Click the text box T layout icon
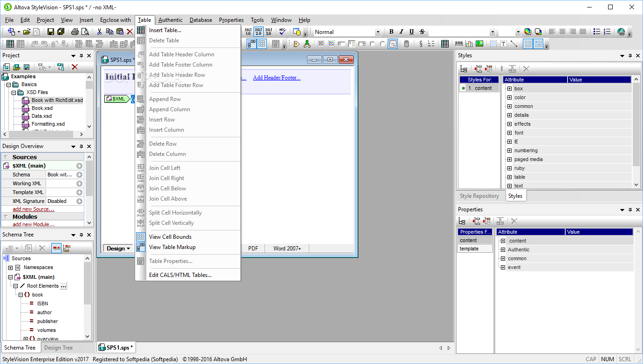Image resolution: width=643 pixels, height=364 pixels. pyautogui.click(x=504, y=44)
